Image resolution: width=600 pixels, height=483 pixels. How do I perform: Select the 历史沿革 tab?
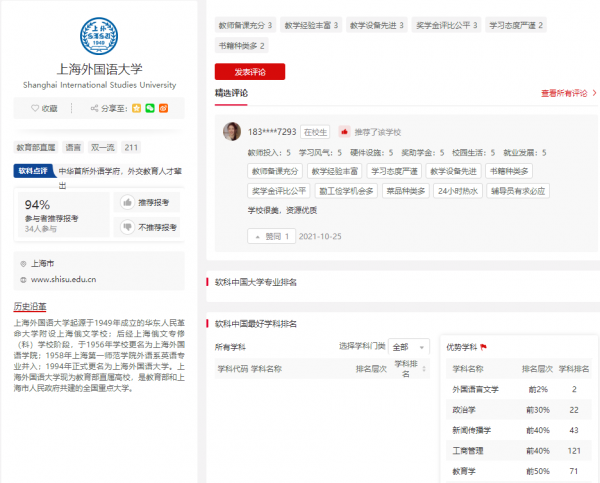point(30,307)
